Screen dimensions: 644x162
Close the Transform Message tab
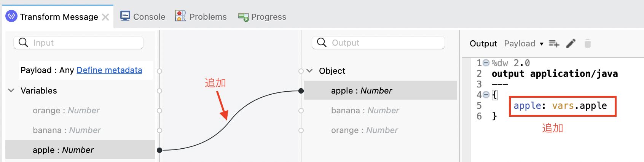(105, 17)
